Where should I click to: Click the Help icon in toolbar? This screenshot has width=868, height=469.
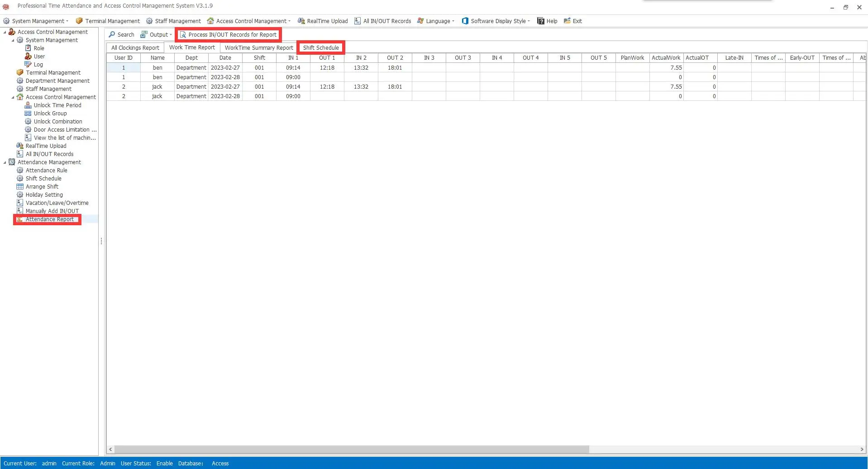click(x=540, y=21)
